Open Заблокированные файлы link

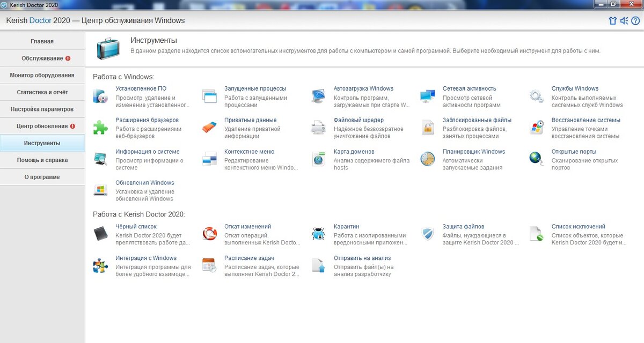click(477, 120)
